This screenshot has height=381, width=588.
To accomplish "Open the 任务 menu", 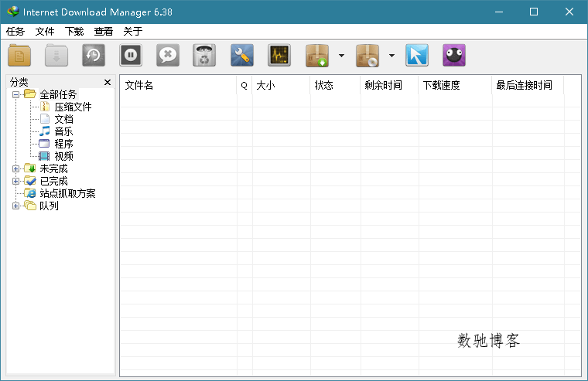I will (15, 32).
